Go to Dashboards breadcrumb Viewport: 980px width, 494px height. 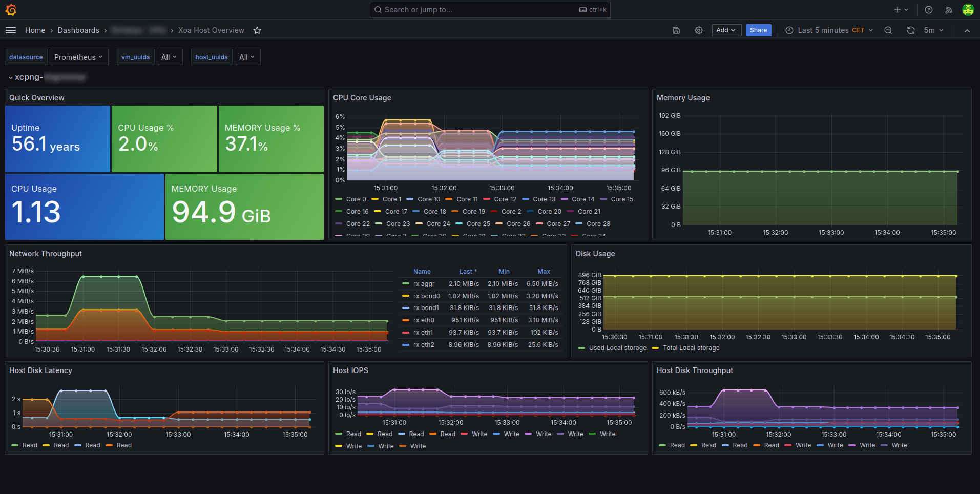[x=78, y=30]
